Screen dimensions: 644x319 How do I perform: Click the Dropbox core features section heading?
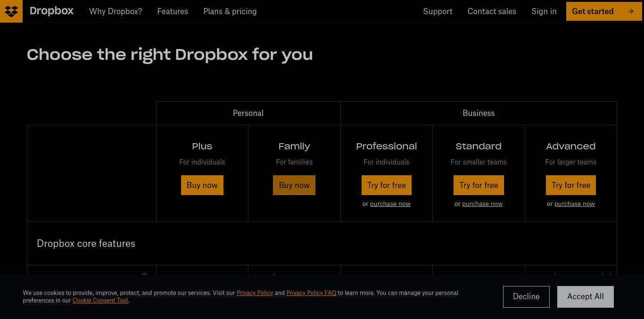[x=86, y=244]
